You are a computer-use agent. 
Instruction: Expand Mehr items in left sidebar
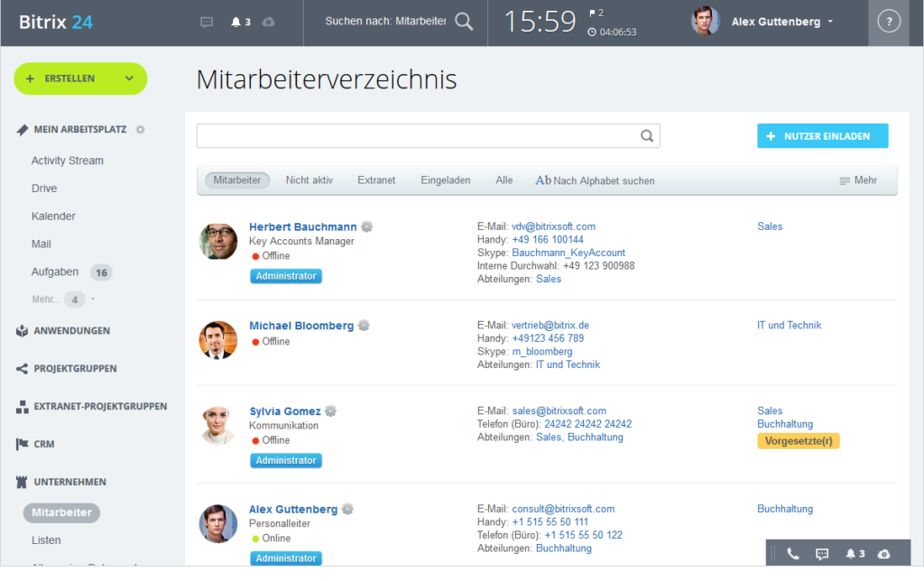(64, 300)
